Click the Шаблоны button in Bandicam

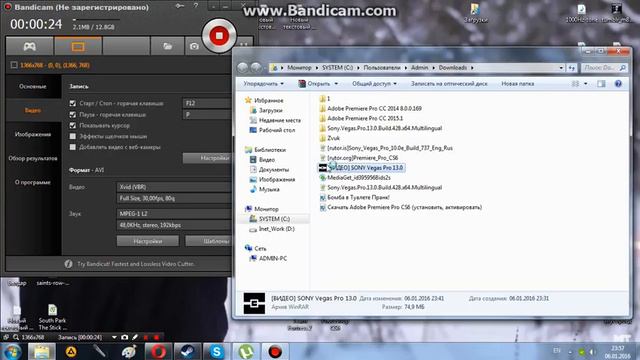pyautogui.click(x=209, y=241)
